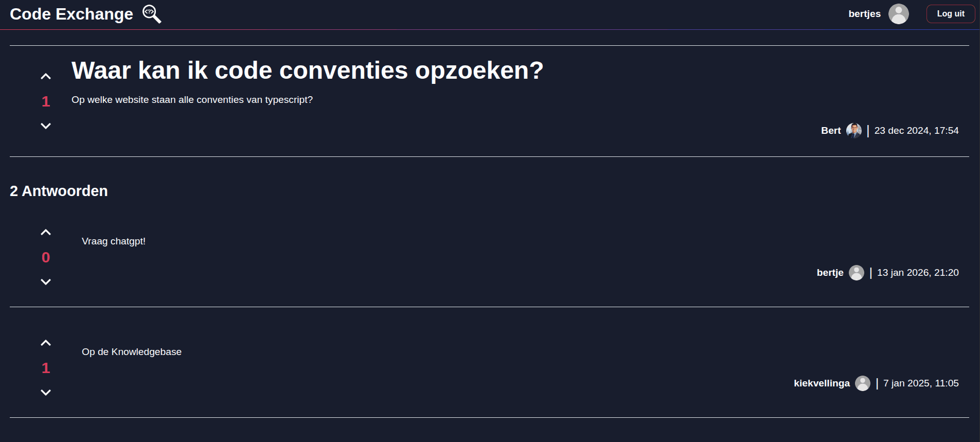This screenshot has width=980, height=442.
Task: Click kiekvellinga's avatar icon
Action: pos(863,383)
